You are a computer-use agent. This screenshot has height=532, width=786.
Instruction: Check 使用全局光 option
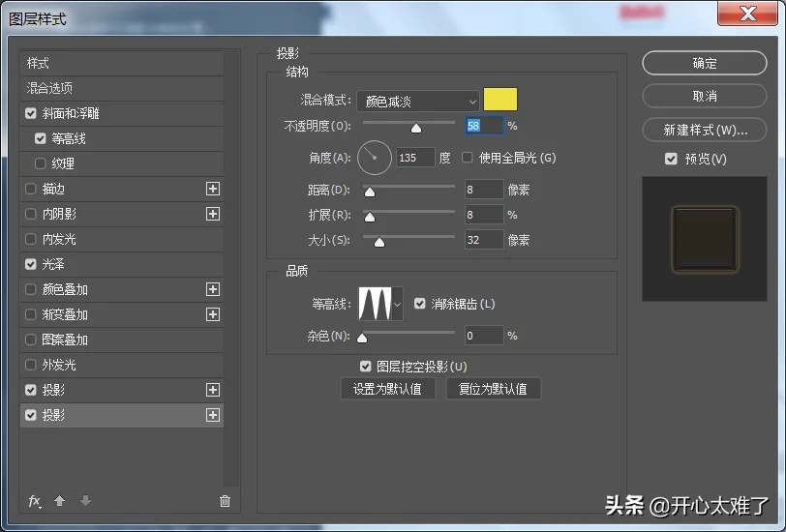(x=468, y=158)
